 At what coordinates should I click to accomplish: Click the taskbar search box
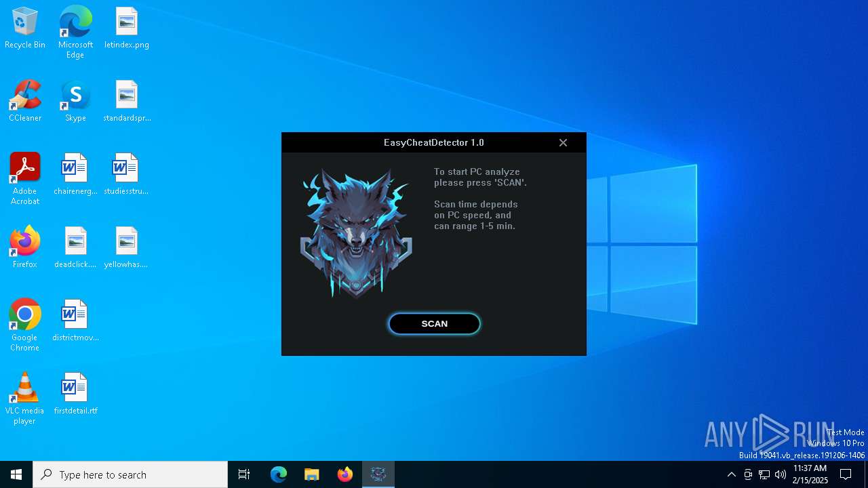pyautogui.click(x=130, y=474)
